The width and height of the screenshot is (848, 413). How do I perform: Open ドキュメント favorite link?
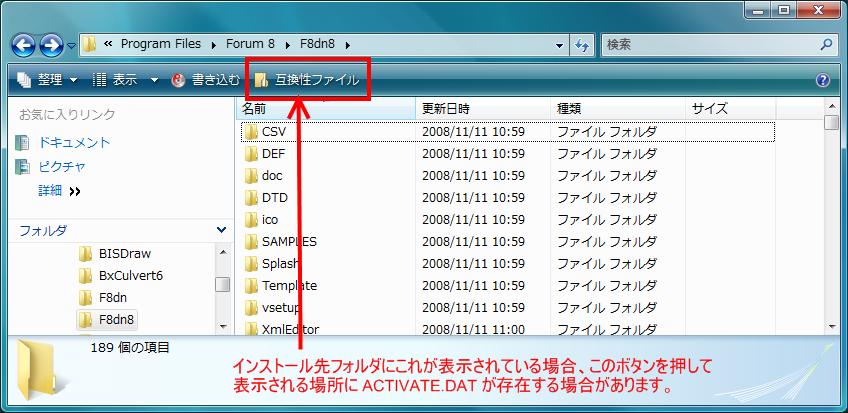point(74,143)
